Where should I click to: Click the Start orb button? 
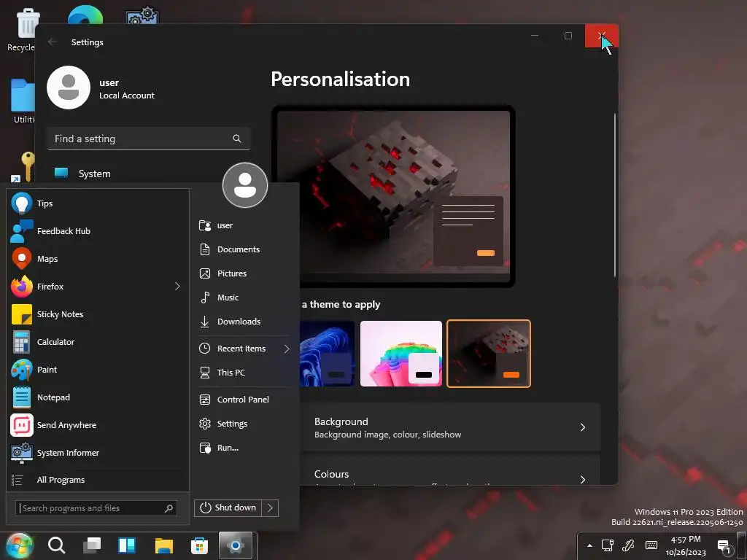(x=19, y=545)
